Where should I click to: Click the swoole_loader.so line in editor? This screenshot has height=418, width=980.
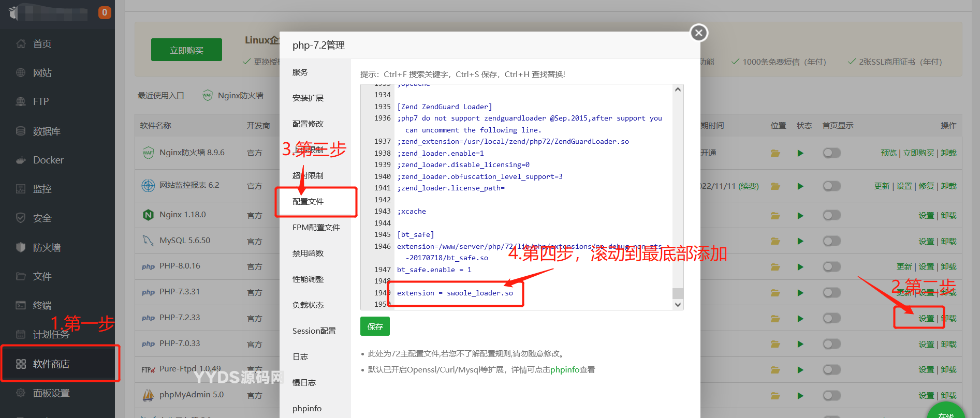(455, 293)
